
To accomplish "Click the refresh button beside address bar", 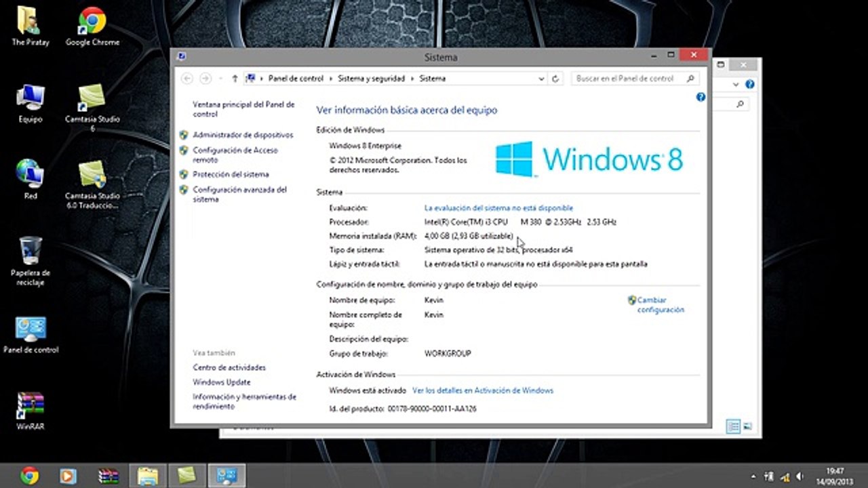I will 555,79.
